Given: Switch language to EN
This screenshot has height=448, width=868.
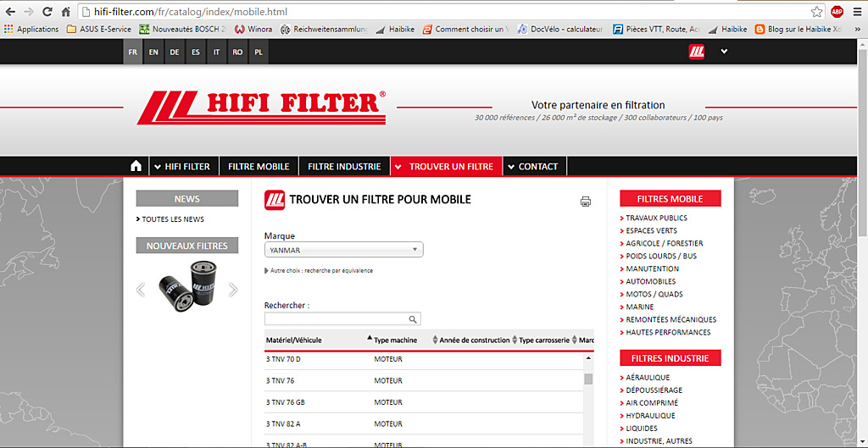Looking at the screenshot, I should click(x=153, y=52).
